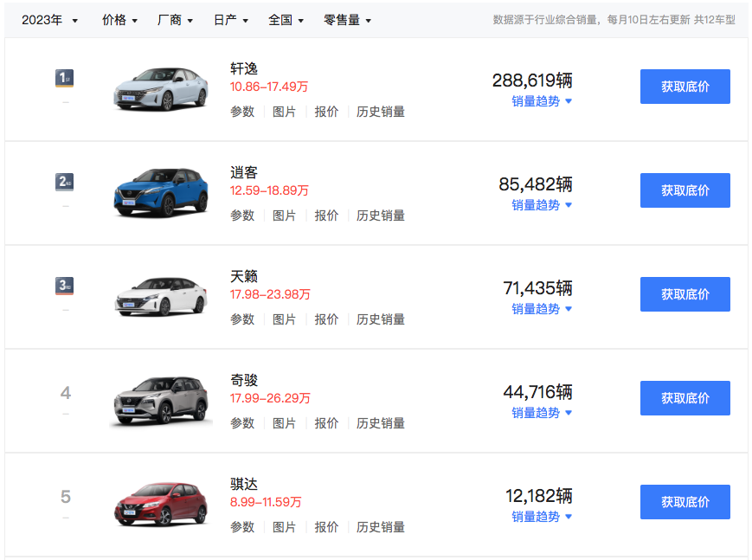Expand the 价格 price filter

coord(120,20)
